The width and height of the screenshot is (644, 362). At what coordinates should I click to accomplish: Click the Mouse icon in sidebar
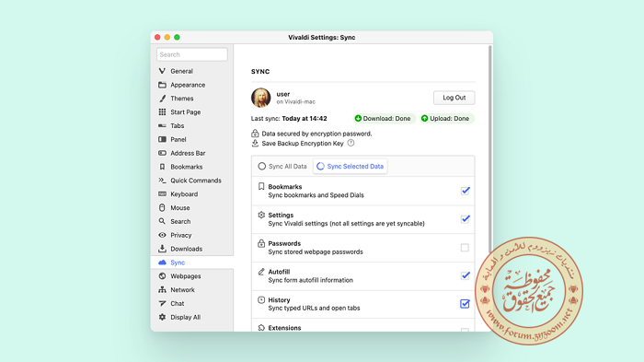click(162, 208)
